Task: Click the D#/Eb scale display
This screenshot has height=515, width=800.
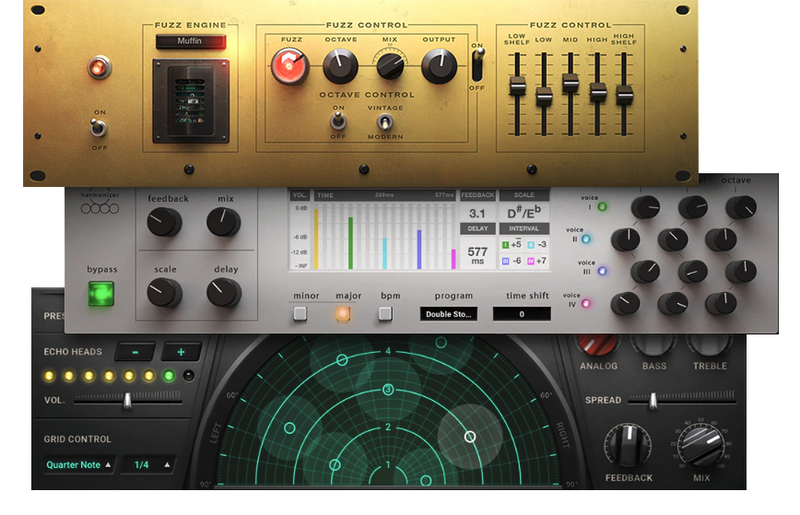Action: (x=524, y=212)
